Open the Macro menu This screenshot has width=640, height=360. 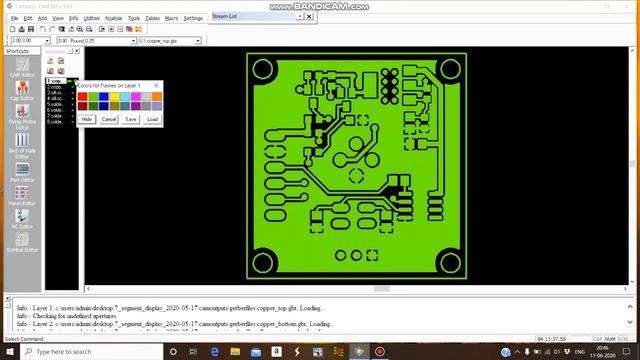coord(171,18)
